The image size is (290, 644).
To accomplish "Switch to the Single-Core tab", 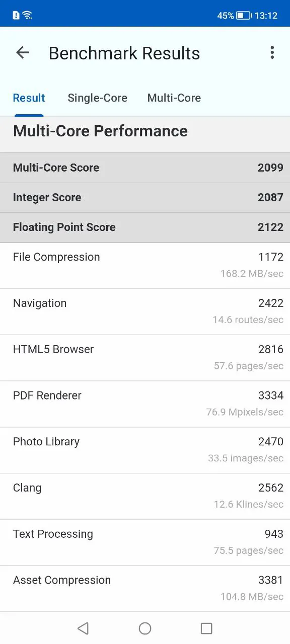I will pyautogui.click(x=97, y=98).
